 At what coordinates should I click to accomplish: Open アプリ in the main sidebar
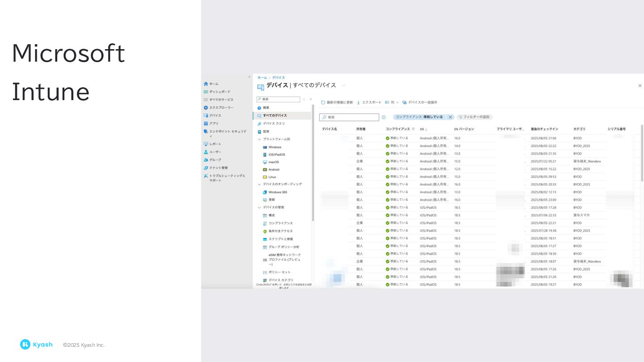(211, 123)
